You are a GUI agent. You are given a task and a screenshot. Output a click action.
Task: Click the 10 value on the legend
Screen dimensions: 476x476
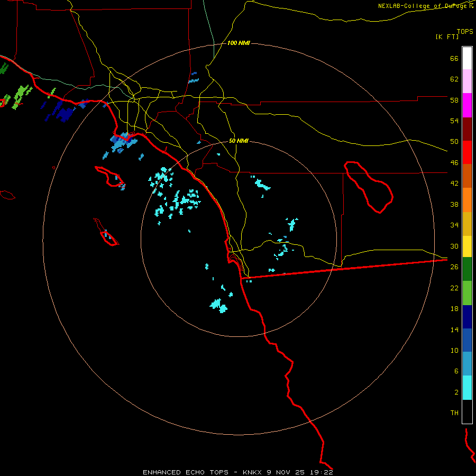click(x=454, y=350)
